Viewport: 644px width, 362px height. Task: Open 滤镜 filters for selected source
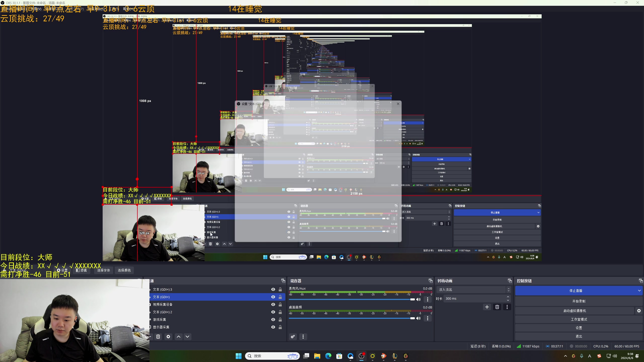(x=81, y=270)
